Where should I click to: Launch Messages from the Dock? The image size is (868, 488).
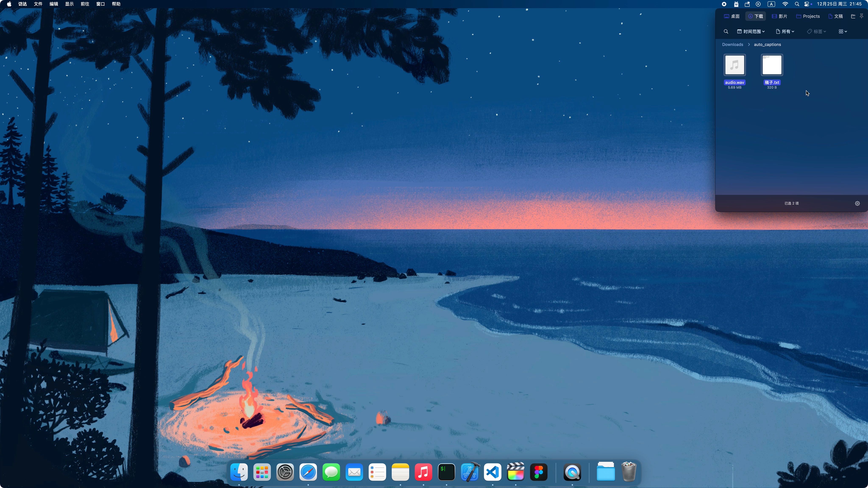[x=331, y=472]
